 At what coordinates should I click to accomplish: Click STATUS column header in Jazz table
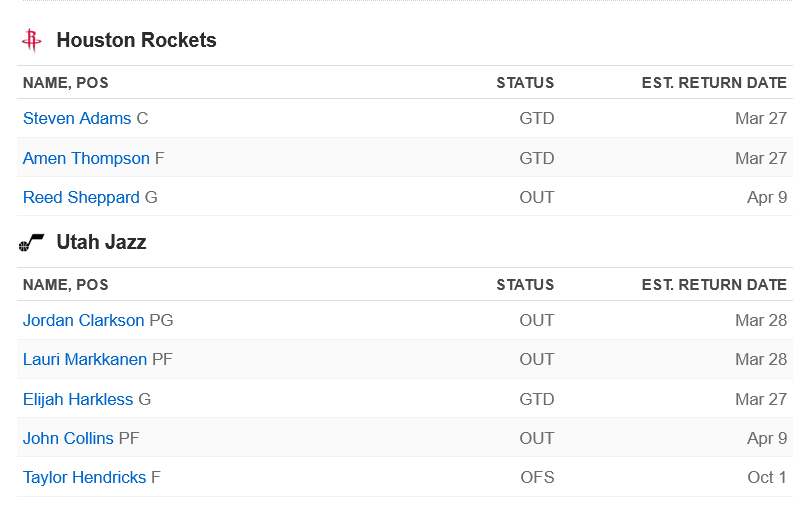(x=525, y=284)
